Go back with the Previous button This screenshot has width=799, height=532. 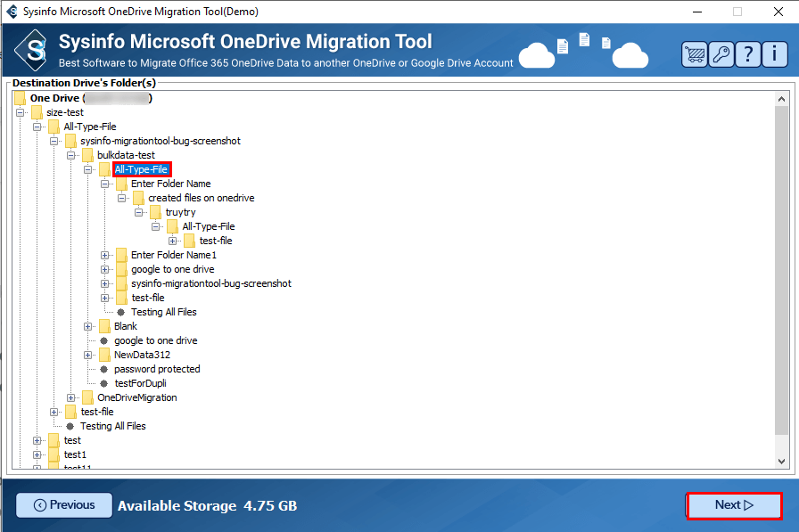[x=64, y=505]
